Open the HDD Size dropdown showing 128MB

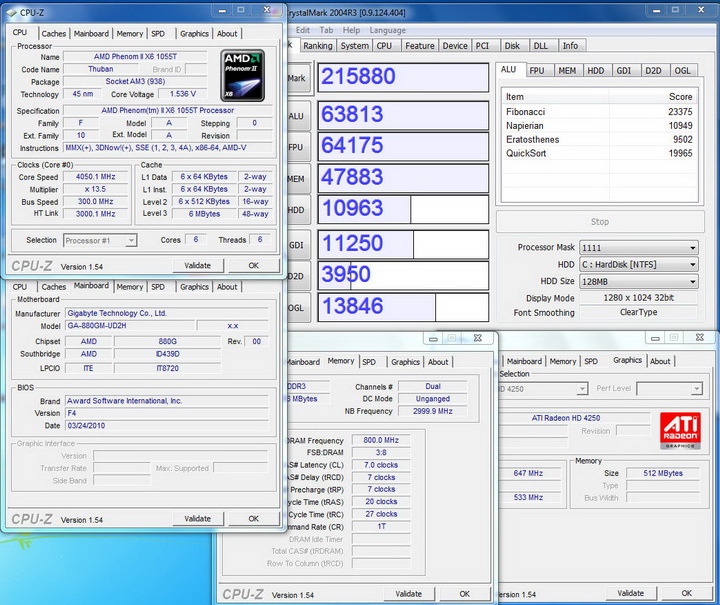(x=639, y=281)
